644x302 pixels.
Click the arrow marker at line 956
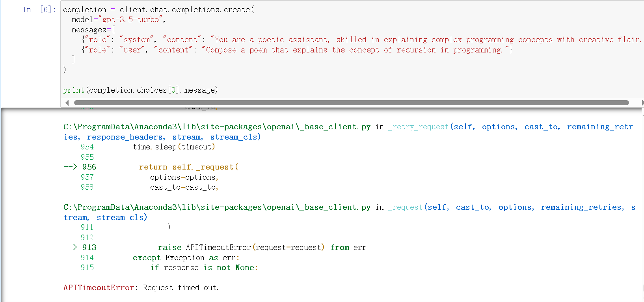(x=70, y=167)
